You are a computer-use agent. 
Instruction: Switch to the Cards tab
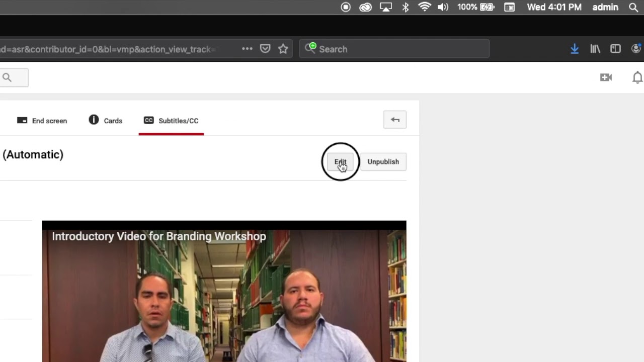(106, 120)
